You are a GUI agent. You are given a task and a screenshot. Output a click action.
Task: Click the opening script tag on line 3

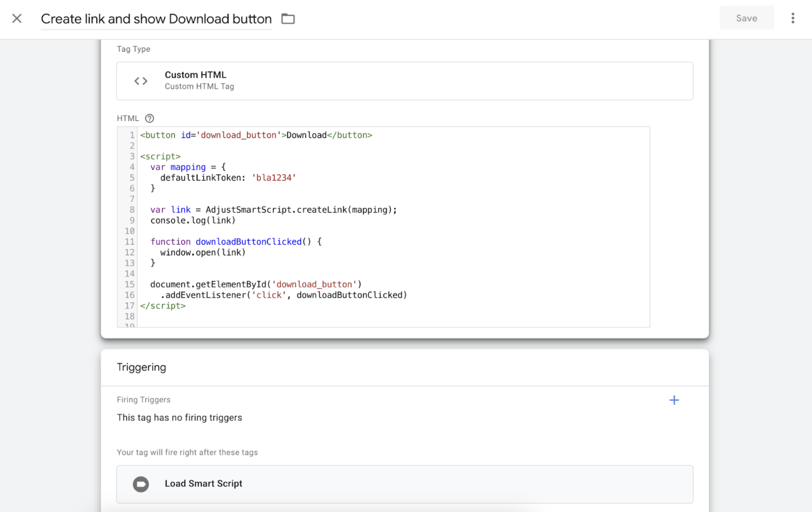click(x=160, y=156)
